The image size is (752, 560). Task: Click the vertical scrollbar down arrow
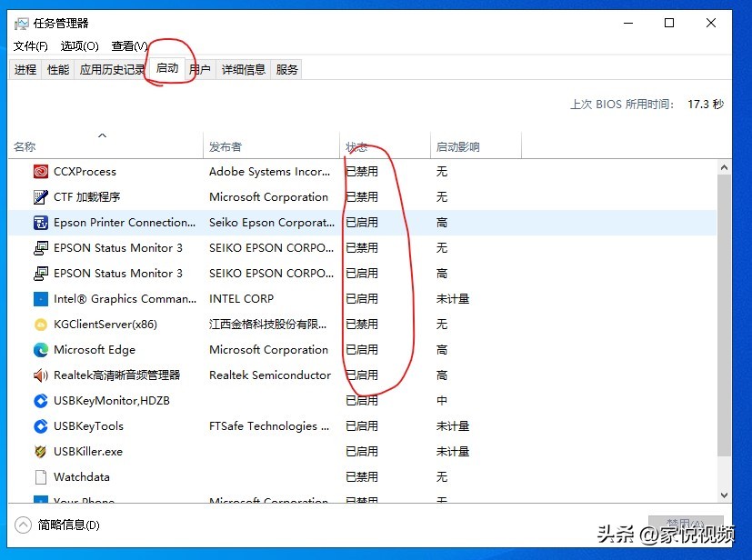click(x=724, y=495)
